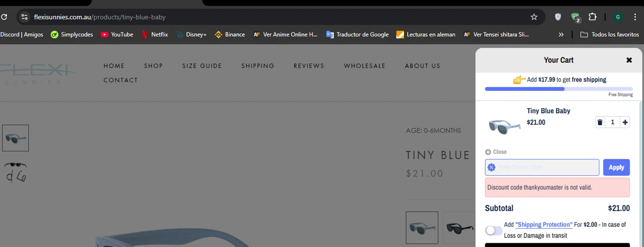Open the SHOP menu item
This screenshot has width=644, height=247.
[x=153, y=66]
